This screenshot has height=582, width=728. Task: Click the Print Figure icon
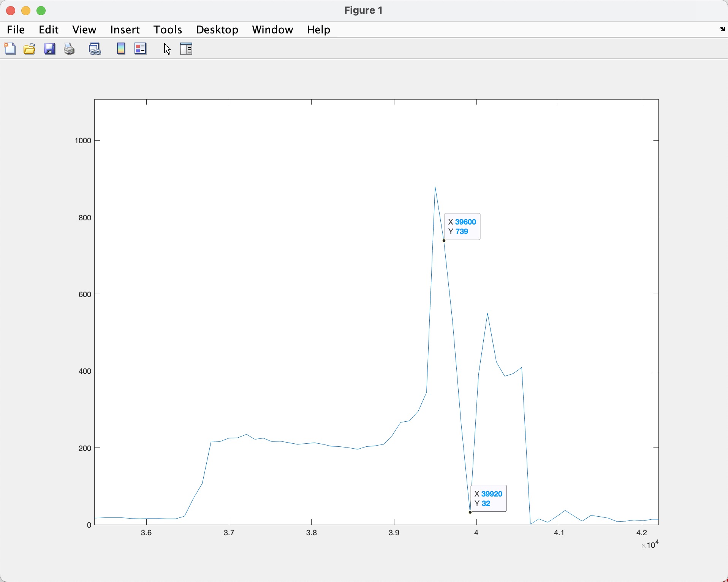(69, 49)
